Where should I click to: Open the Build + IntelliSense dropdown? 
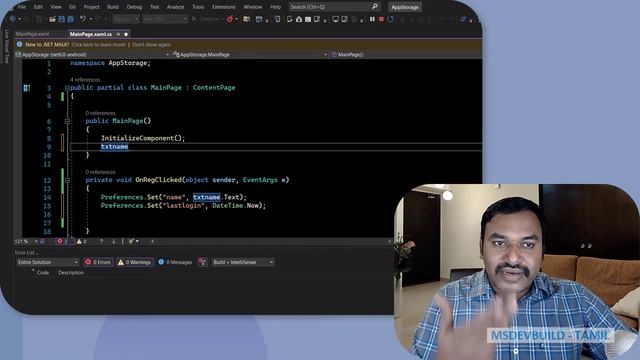pyautogui.click(x=243, y=262)
